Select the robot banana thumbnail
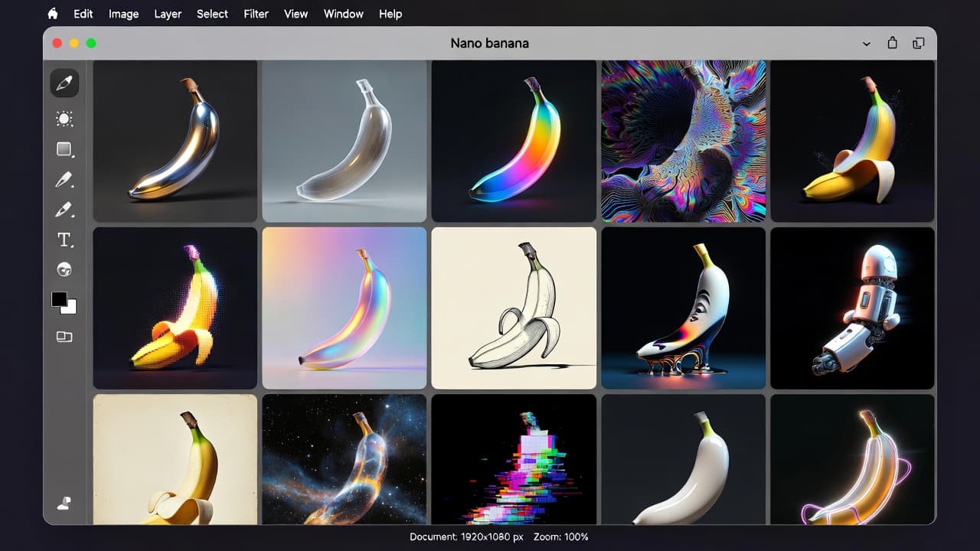Image resolution: width=980 pixels, height=551 pixels. pyautogui.click(x=852, y=308)
